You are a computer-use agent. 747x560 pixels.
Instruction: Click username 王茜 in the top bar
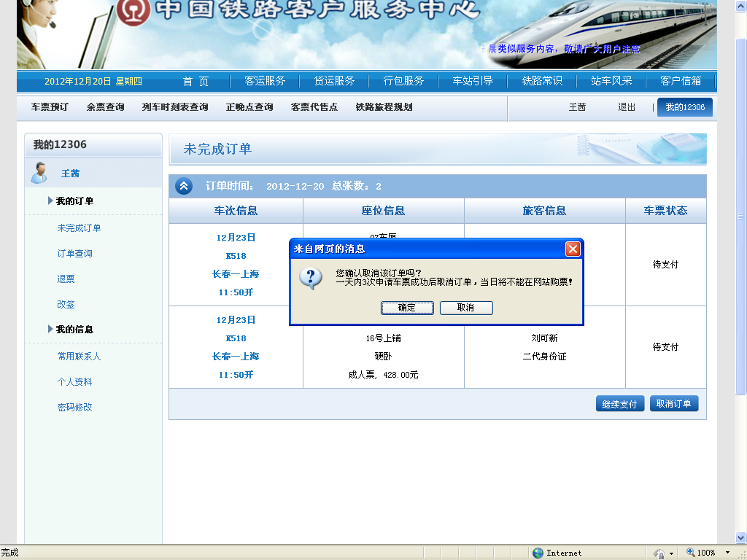click(x=577, y=107)
